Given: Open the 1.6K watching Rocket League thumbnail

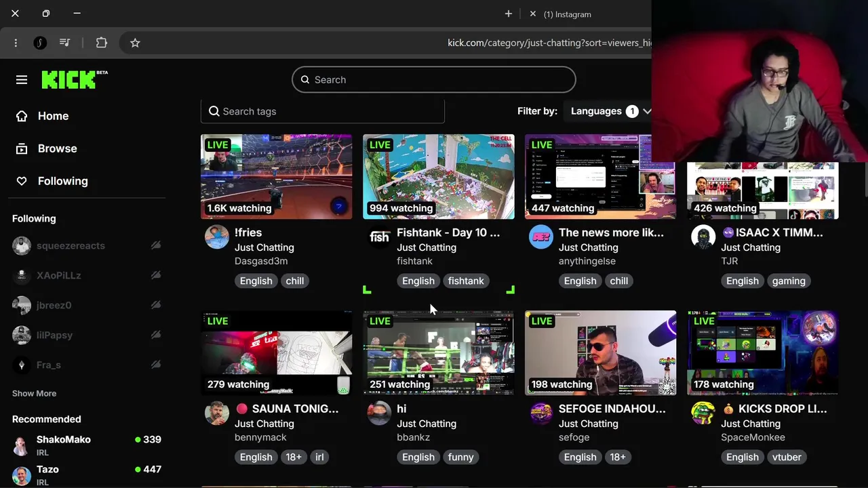Looking at the screenshot, I should [x=277, y=176].
